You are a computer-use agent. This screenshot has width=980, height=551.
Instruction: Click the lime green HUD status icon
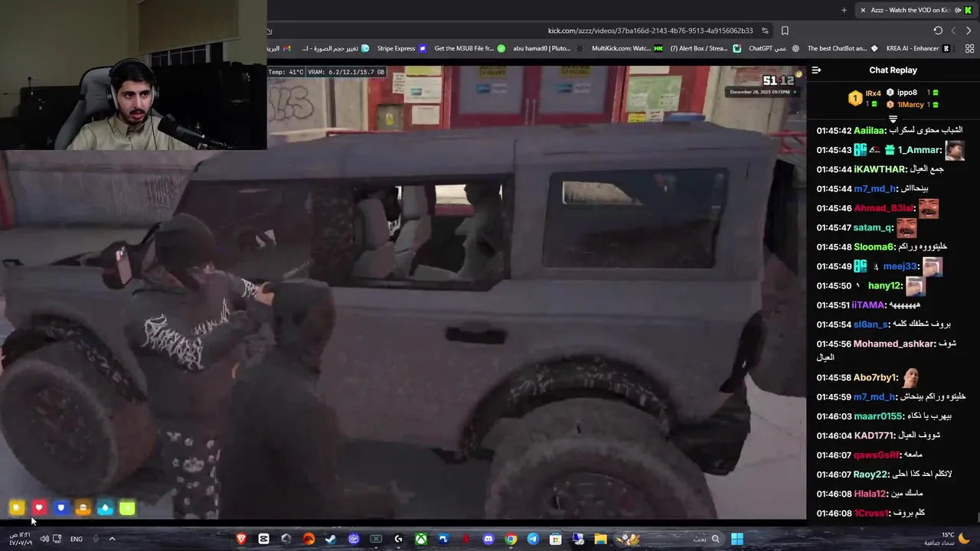[x=127, y=507]
